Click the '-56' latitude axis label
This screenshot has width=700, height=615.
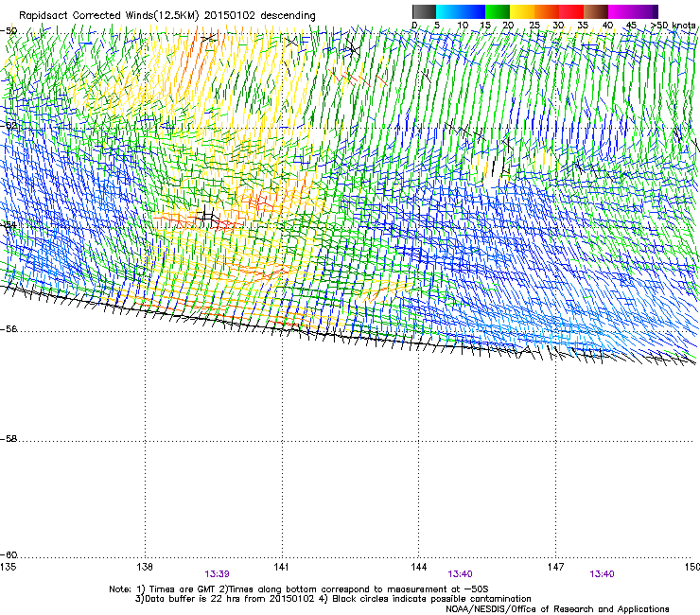point(9,329)
